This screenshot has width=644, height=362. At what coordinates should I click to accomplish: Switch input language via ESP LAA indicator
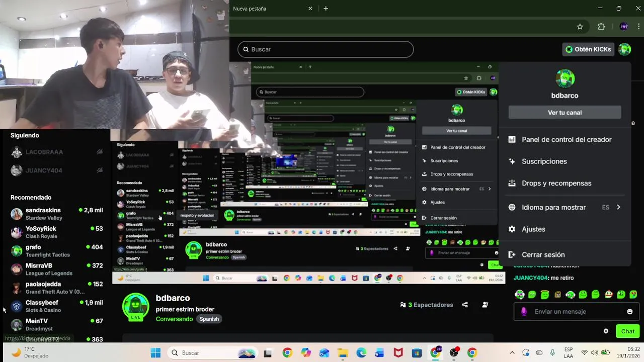(569, 353)
